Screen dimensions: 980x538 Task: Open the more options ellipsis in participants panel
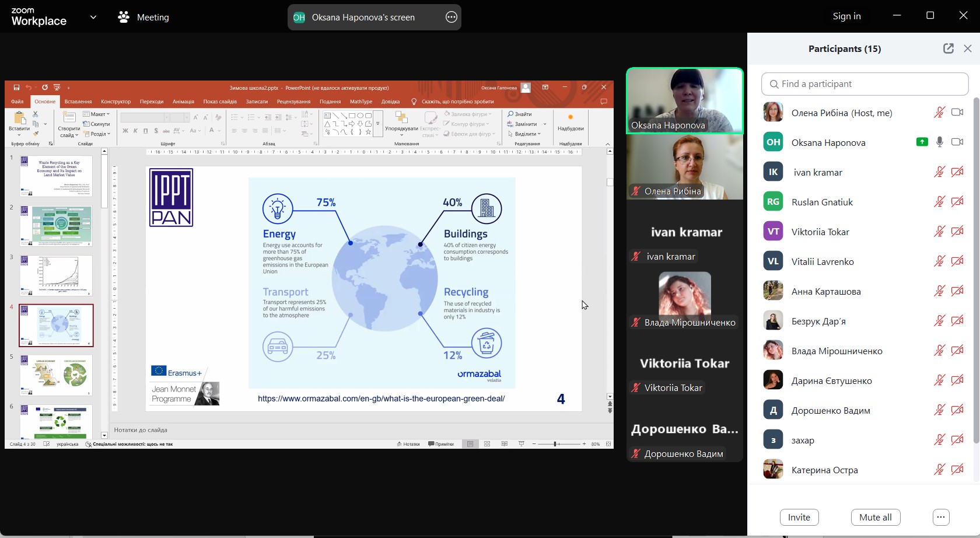point(940,518)
